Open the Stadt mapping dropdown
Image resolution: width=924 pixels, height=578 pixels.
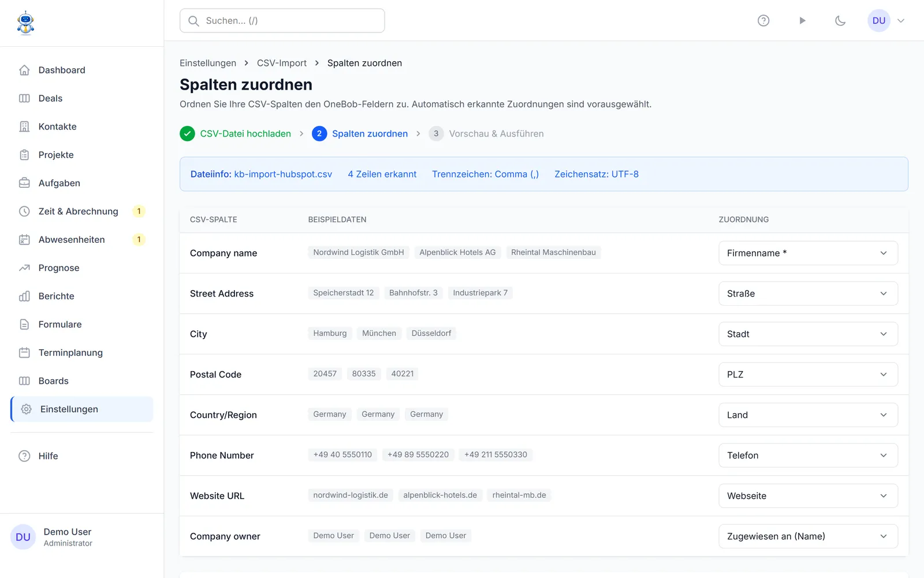tap(808, 334)
